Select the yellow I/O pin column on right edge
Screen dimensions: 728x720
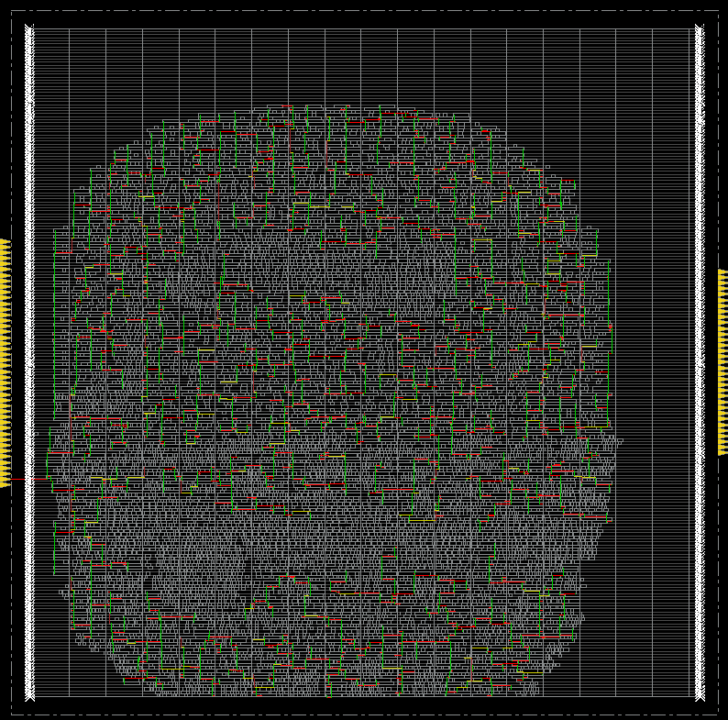pos(722,362)
